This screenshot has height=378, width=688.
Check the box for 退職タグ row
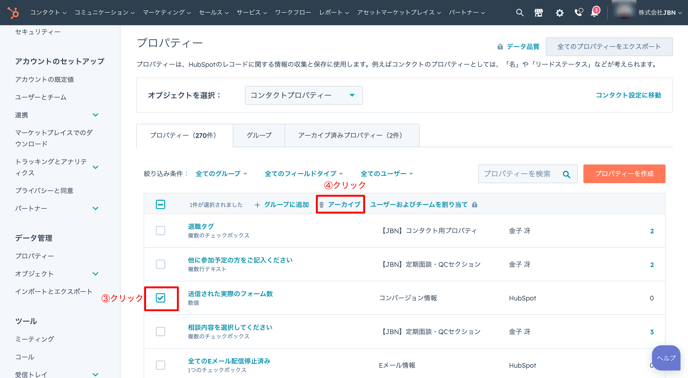coord(161,230)
